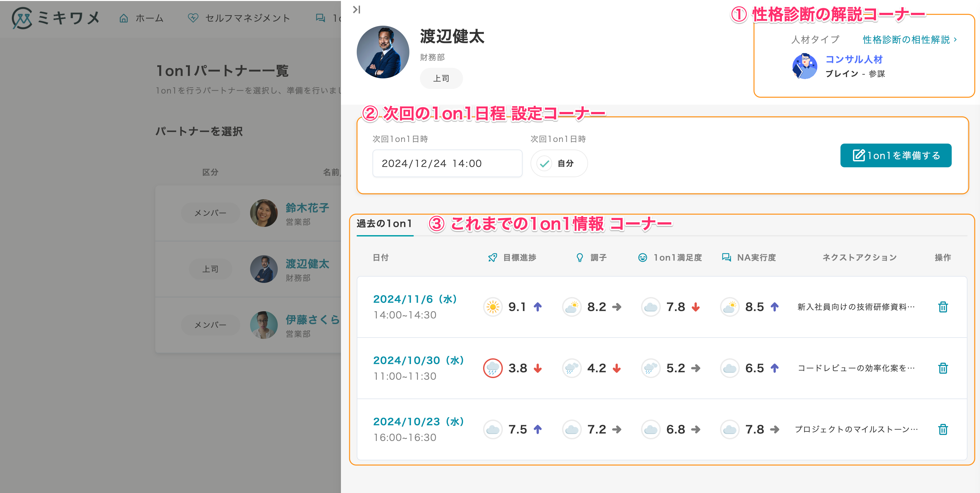Screen dimensions: 980x493
Task: Delete the 2024/10/30 1on1 record
Action: 942,368
